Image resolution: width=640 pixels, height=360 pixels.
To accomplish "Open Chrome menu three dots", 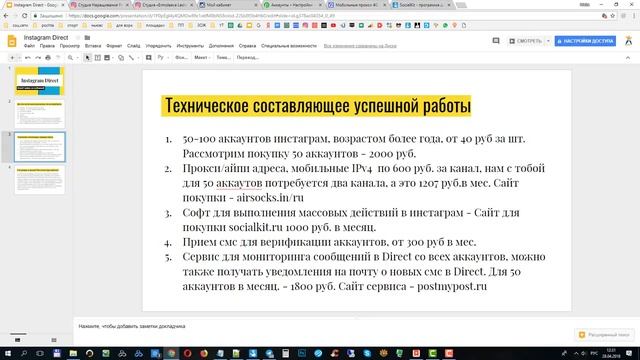I will (x=634, y=16).
